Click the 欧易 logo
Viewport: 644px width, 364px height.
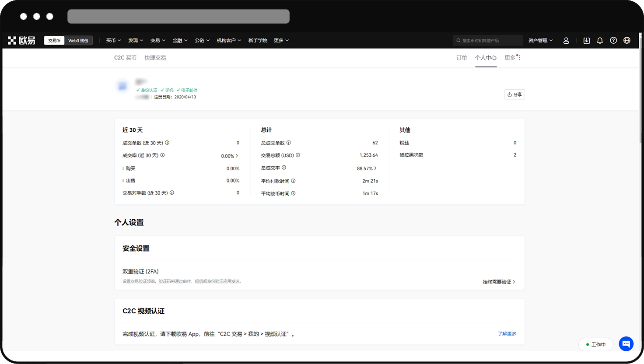coord(21,40)
